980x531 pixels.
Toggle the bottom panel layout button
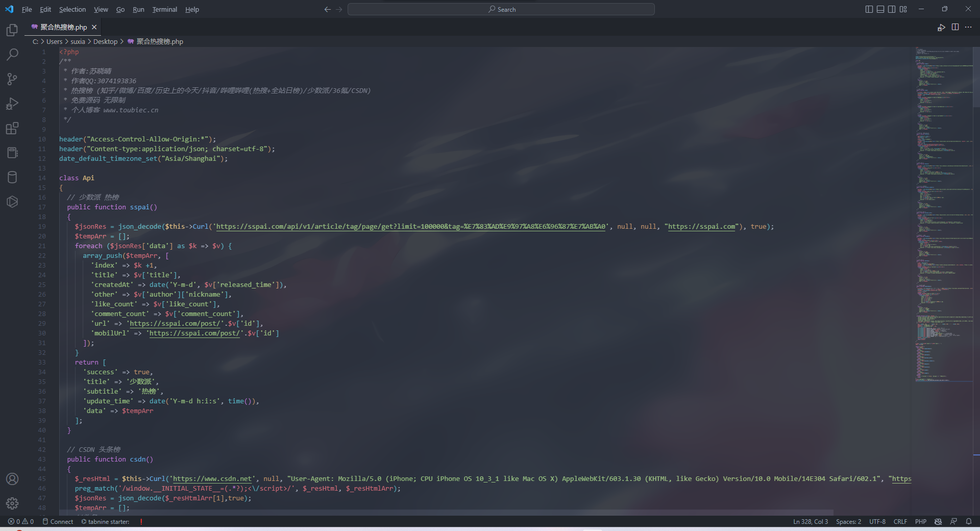(880, 9)
